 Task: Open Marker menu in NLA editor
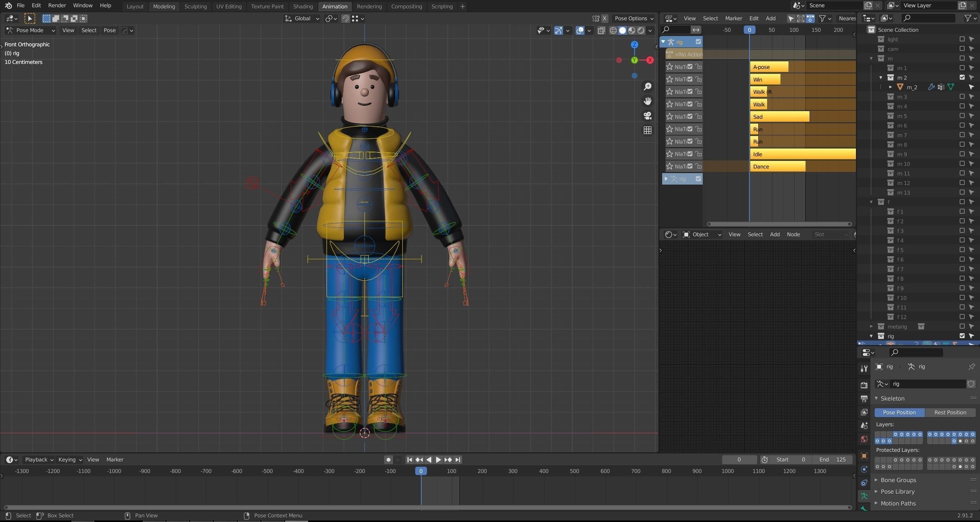pos(733,18)
